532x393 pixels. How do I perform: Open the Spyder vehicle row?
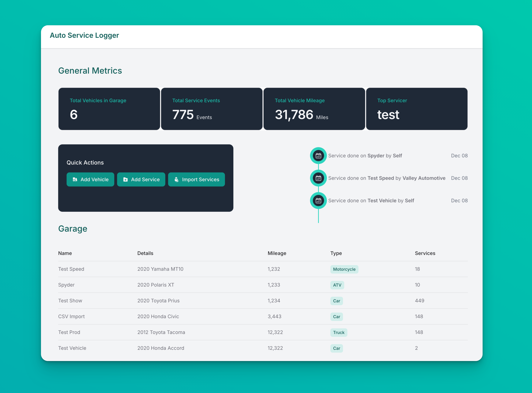tap(66, 285)
